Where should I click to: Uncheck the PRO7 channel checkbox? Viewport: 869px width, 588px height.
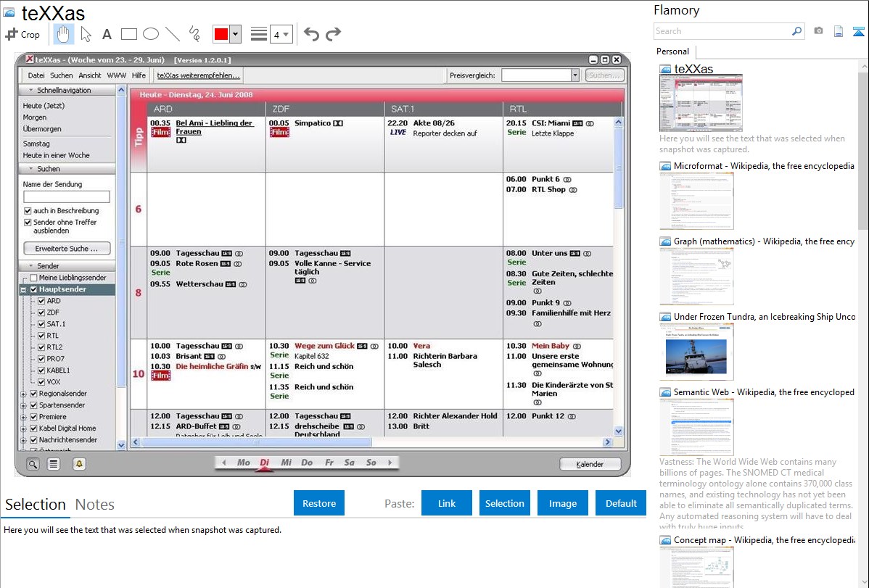click(41, 359)
